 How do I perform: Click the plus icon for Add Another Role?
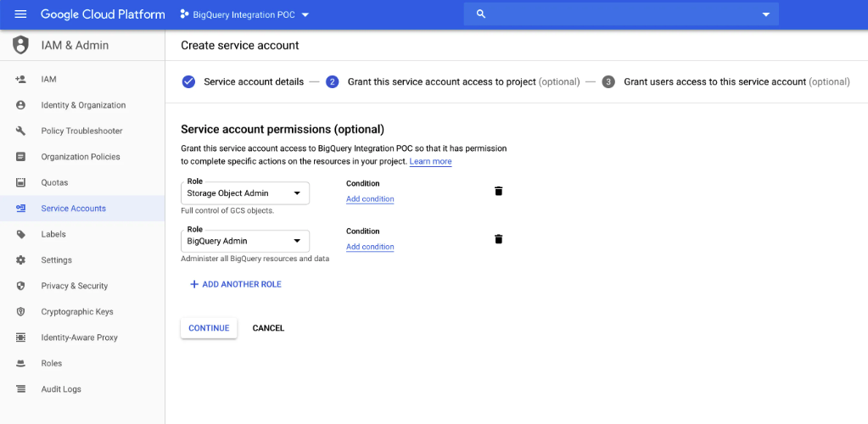[x=193, y=285]
